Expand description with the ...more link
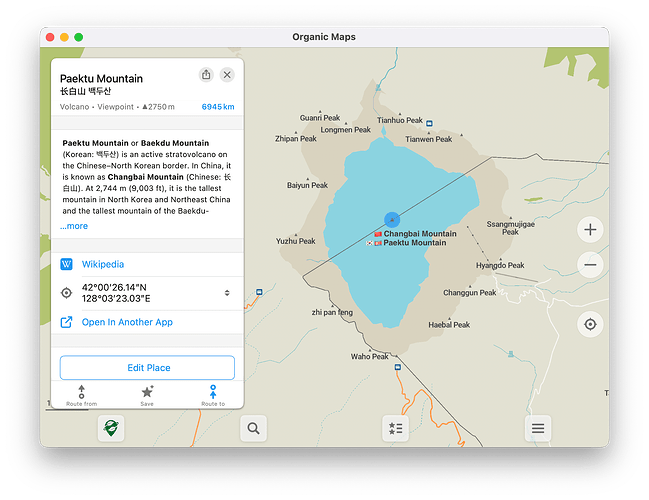The image size is (649, 500). (74, 226)
